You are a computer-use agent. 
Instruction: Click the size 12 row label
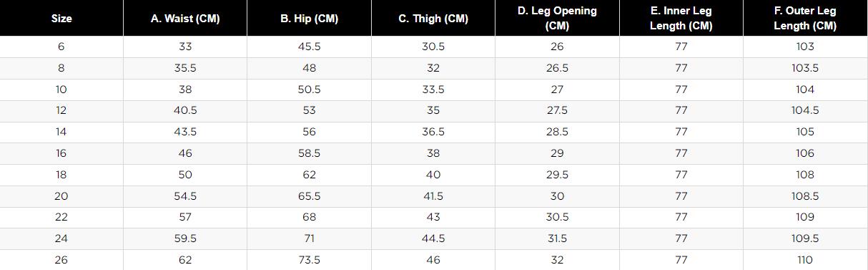pos(61,111)
